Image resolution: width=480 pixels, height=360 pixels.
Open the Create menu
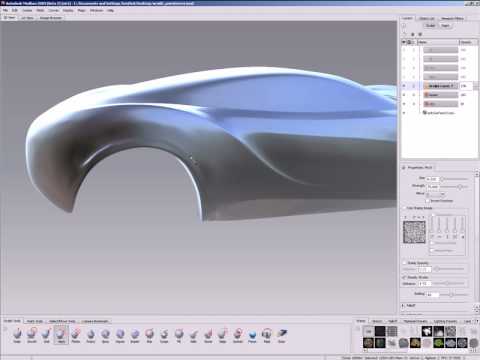click(27, 11)
